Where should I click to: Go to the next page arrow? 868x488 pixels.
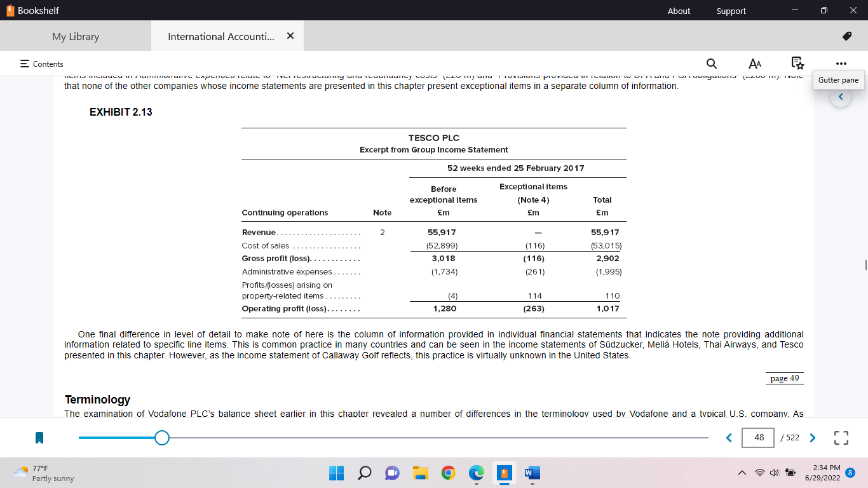pos(812,438)
